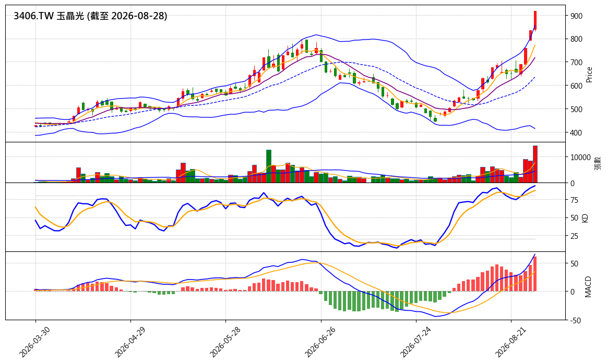The image size is (607, 364).
Task: Click the 25 tick on the KD axis
Action: 574,236
